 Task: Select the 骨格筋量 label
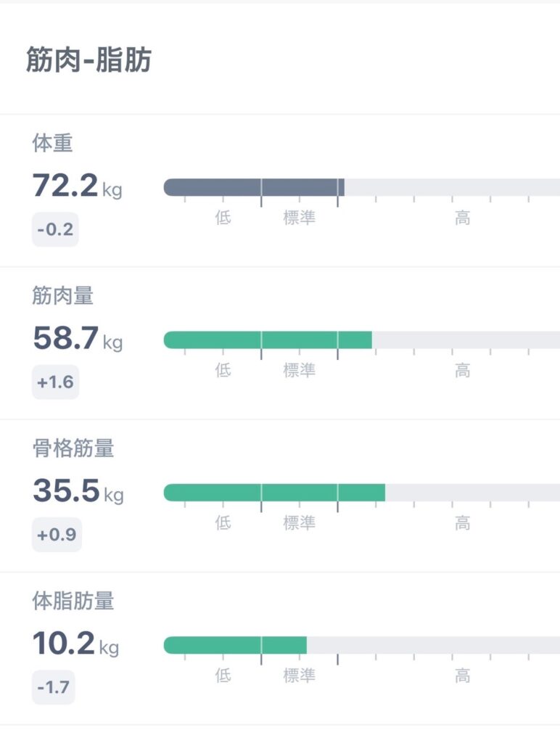point(73,448)
